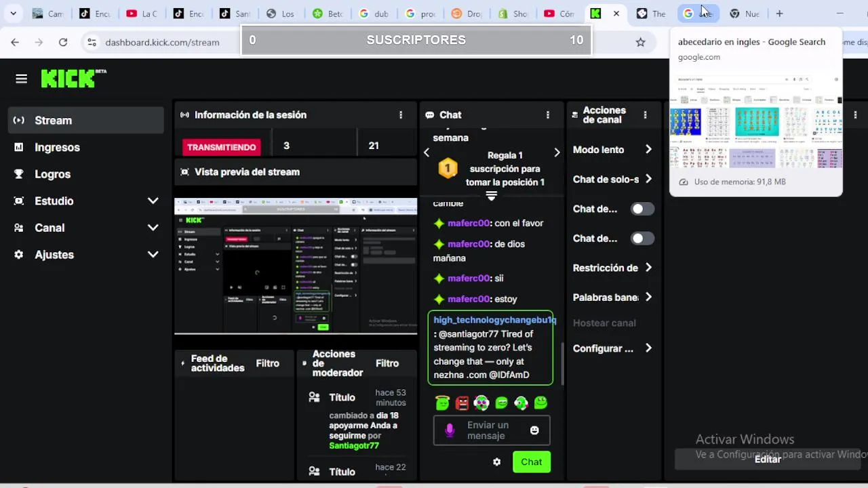
Task: Click the next arrow in the gift leaderboard
Action: click(x=557, y=152)
